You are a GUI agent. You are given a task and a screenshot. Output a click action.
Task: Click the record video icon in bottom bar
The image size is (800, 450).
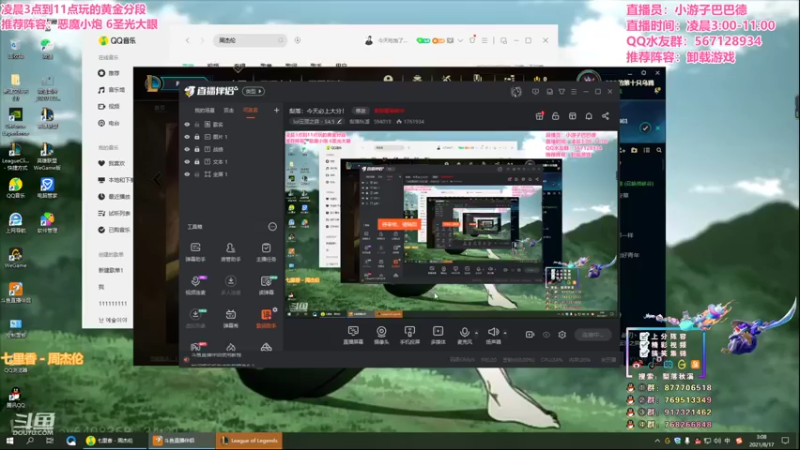[530, 335]
